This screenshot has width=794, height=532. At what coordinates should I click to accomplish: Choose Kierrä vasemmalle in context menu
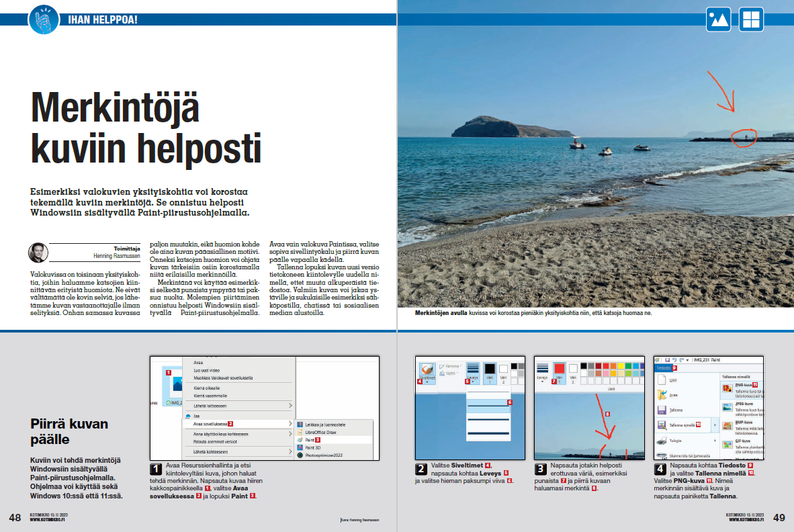click(210, 396)
